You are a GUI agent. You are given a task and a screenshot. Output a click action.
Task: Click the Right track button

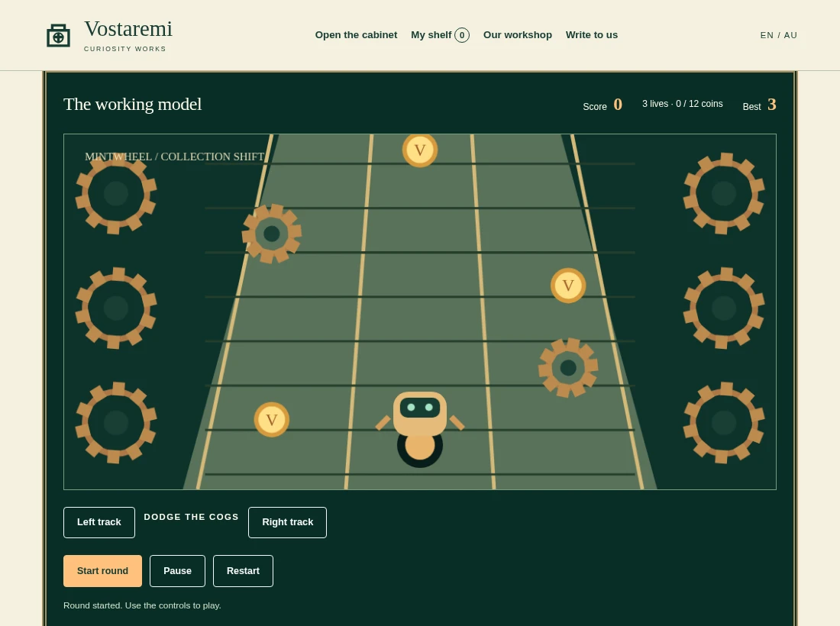pos(287,522)
